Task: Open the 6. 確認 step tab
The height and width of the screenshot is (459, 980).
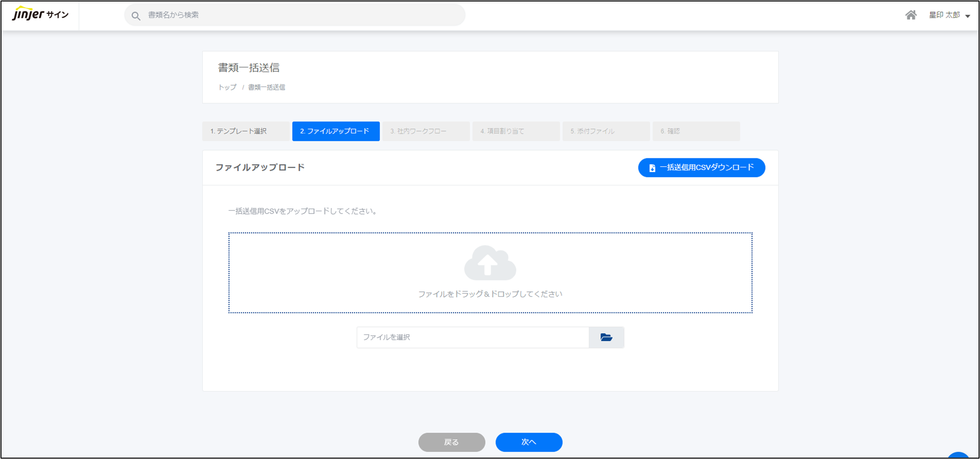Action: 696,131
